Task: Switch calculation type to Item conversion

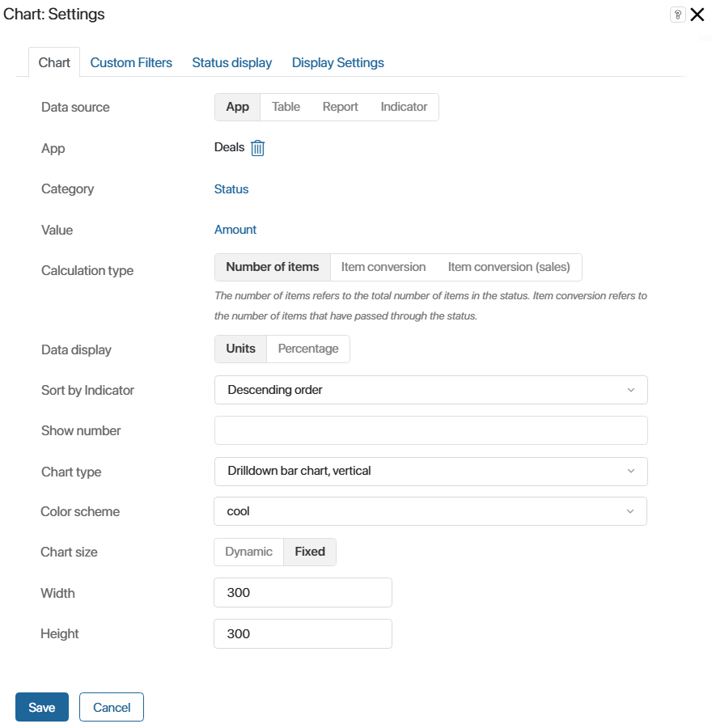Action: tap(384, 267)
